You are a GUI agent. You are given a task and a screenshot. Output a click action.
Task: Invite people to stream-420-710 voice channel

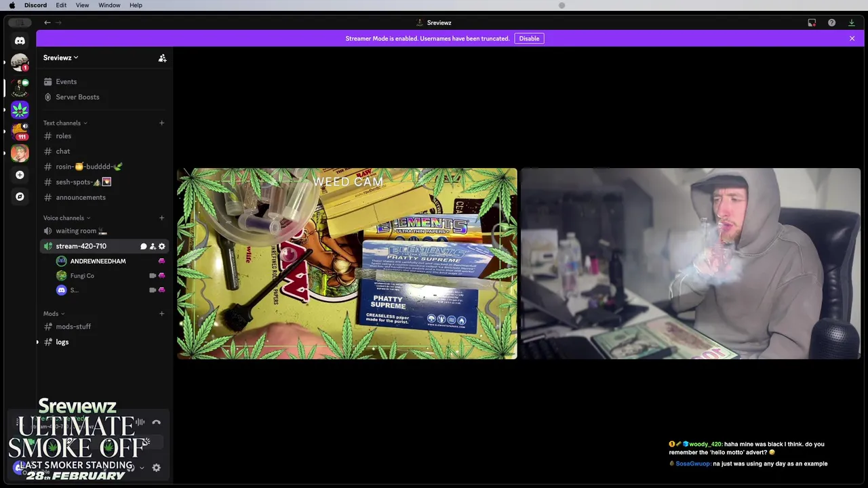tap(153, 246)
